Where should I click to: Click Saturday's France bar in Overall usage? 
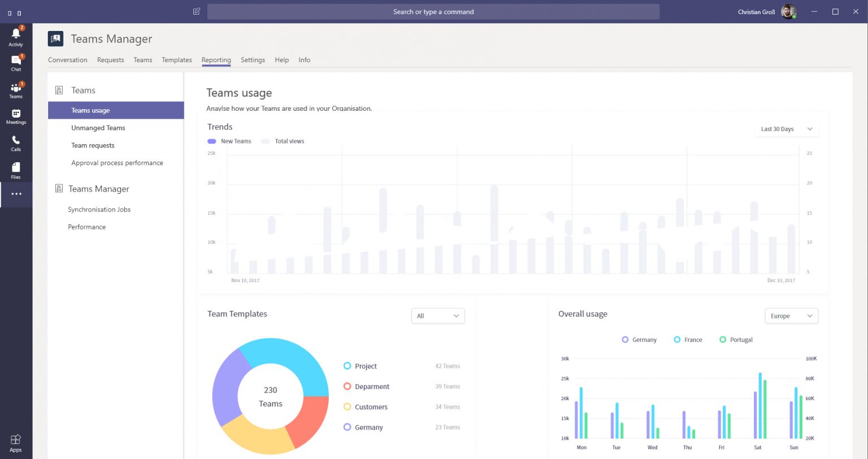760,405
